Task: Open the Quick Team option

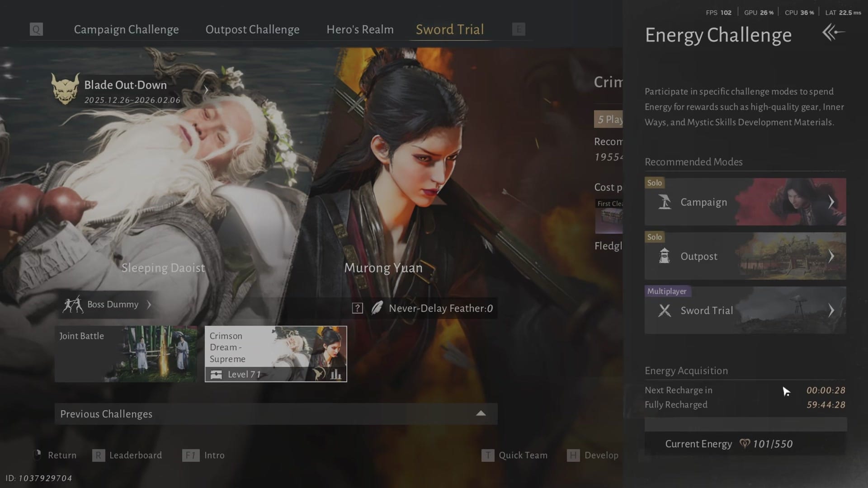Action: click(x=522, y=455)
